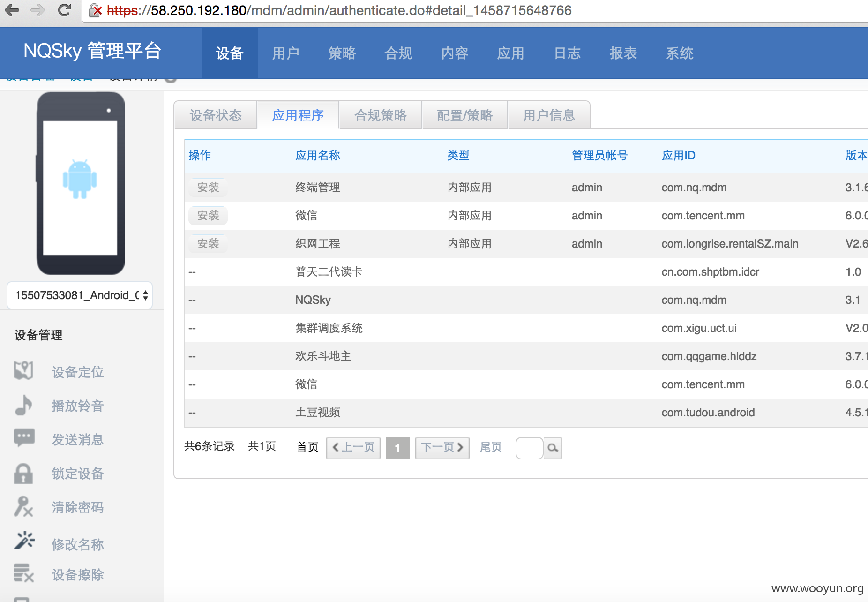Switch to the 用户信息 tab

pos(549,115)
